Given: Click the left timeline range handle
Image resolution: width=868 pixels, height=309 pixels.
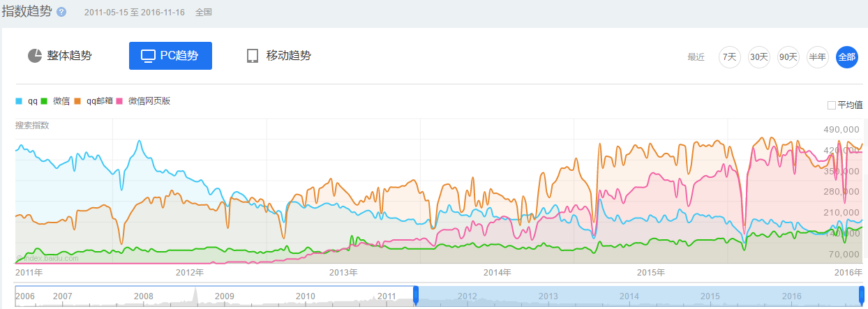Looking at the screenshot, I should click(416, 296).
